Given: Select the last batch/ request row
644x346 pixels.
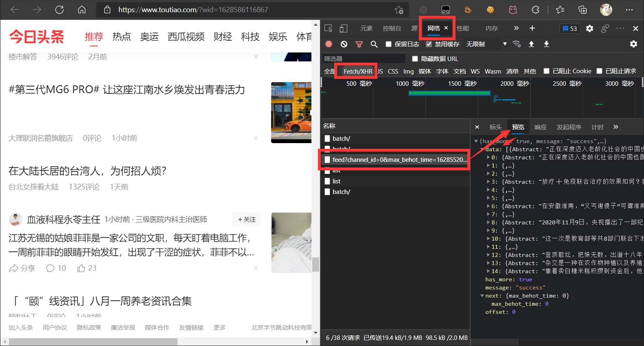Looking at the screenshot, I should pyautogui.click(x=395, y=191).
